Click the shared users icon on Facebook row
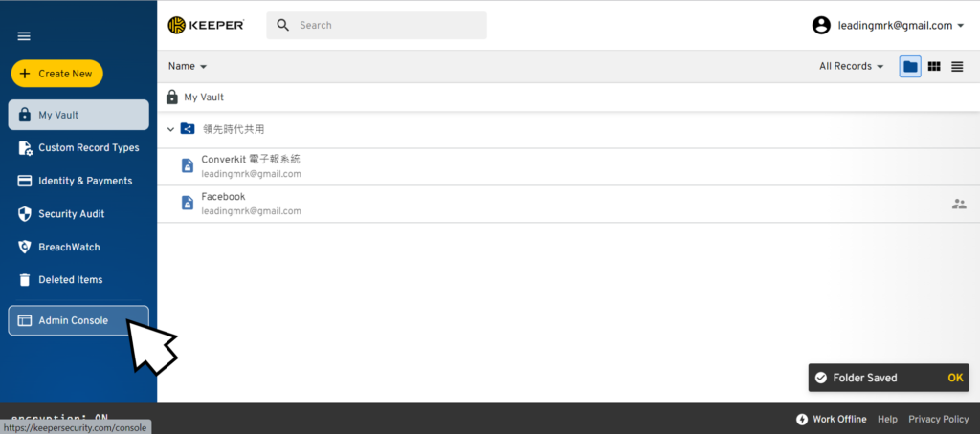 pos(959,204)
